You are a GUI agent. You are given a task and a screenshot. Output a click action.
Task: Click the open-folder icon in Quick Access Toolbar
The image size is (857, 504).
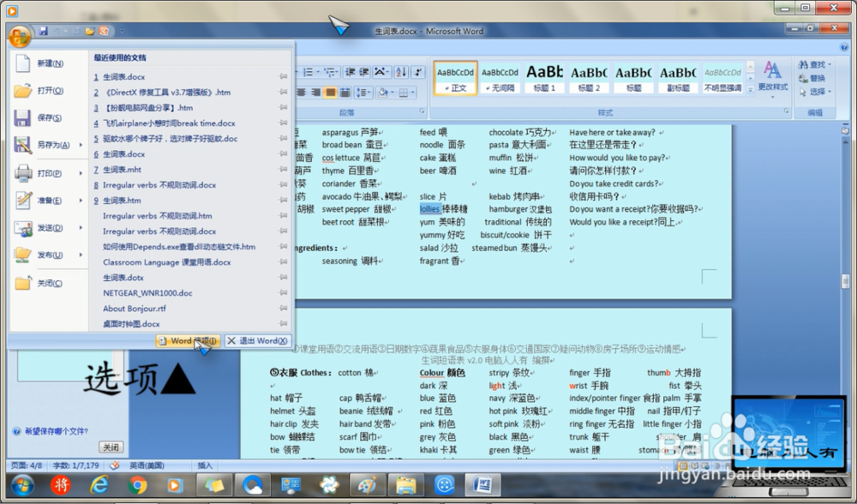click(x=90, y=31)
